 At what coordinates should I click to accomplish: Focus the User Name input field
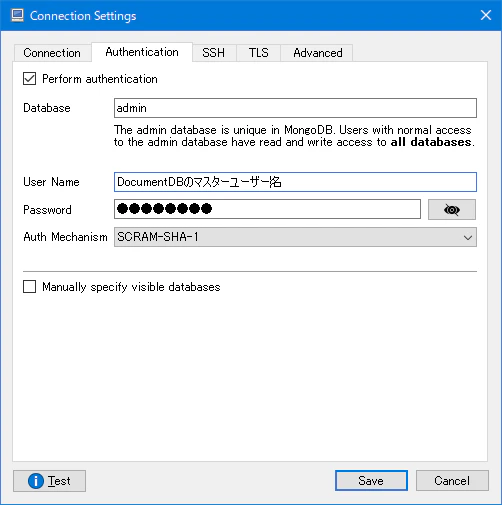(x=295, y=182)
